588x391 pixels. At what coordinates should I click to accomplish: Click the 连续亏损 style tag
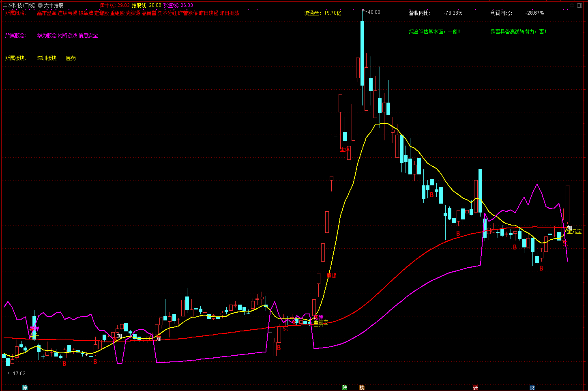pos(67,13)
